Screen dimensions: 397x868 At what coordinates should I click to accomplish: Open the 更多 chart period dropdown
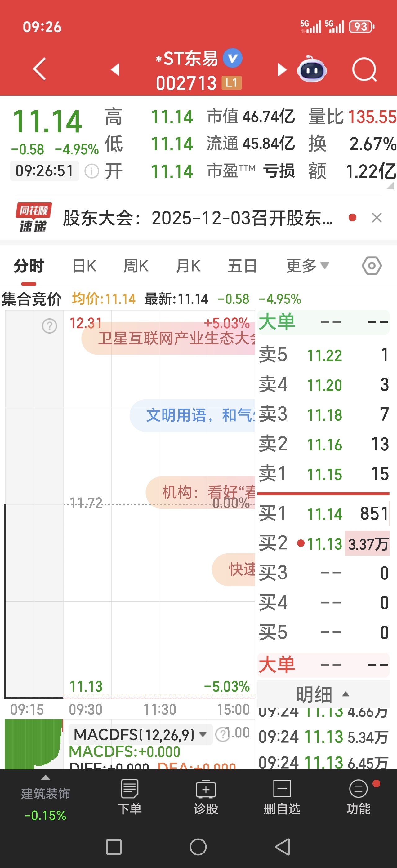[307, 266]
